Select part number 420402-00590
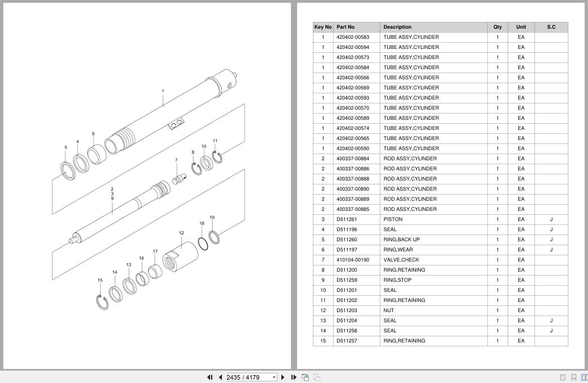588x383 pixels. pos(352,148)
